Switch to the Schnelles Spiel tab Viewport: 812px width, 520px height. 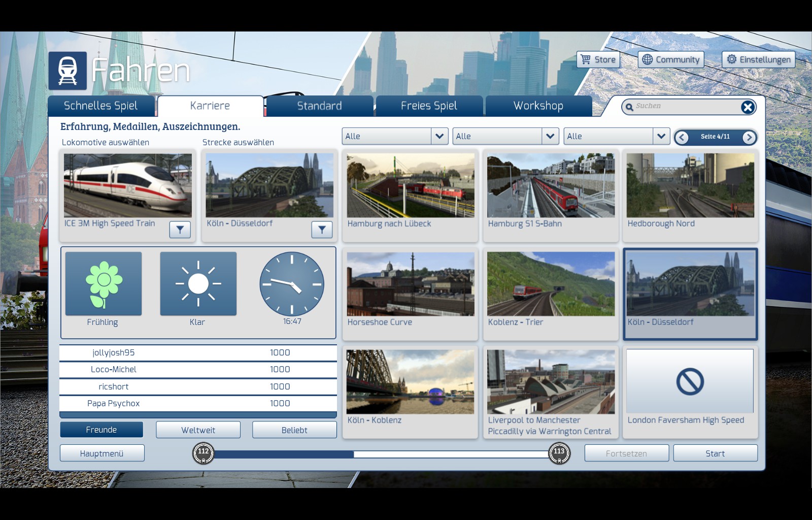(x=101, y=106)
